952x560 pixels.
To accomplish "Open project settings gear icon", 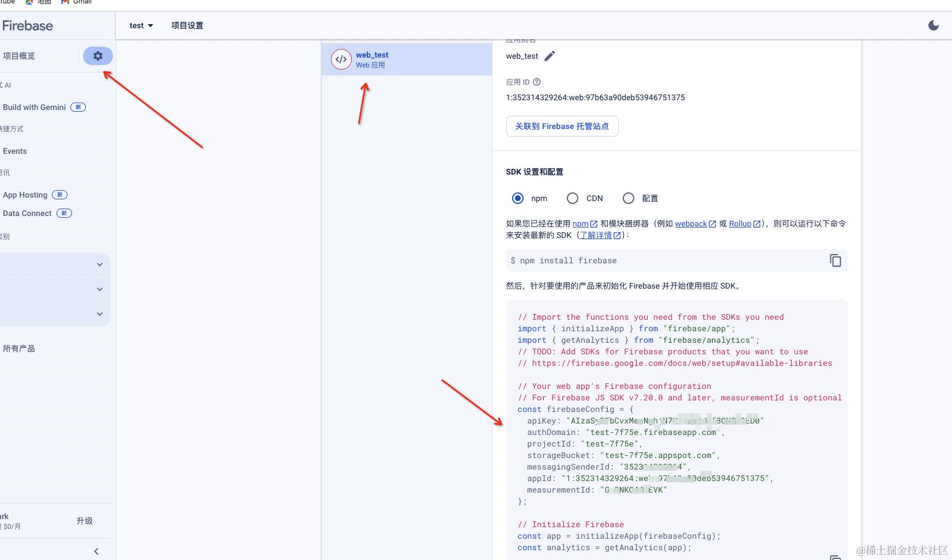I will tap(98, 56).
